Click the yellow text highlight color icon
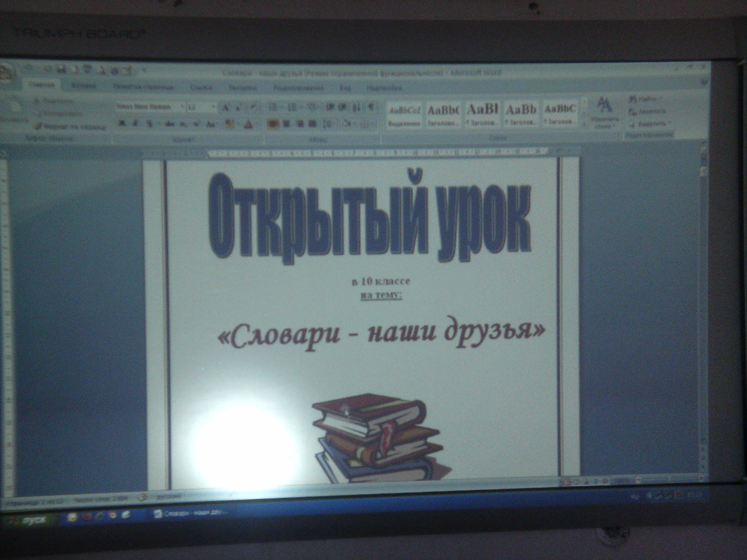747x560 pixels. pyautogui.click(x=229, y=125)
